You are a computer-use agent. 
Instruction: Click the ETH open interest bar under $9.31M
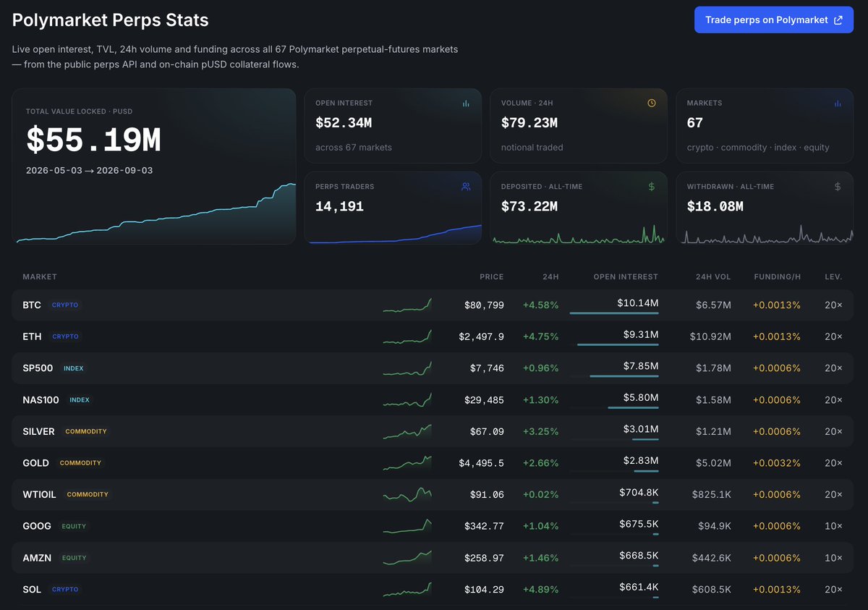pyautogui.click(x=618, y=344)
